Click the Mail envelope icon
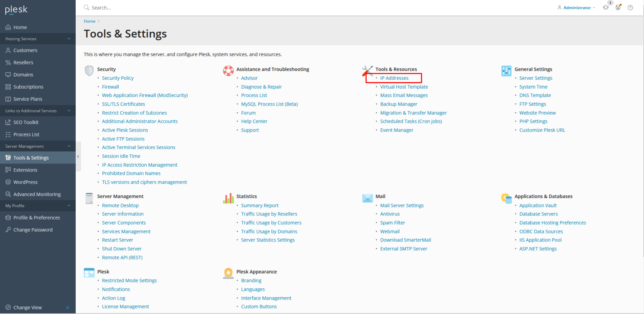 pyautogui.click(x=367, y=198)
